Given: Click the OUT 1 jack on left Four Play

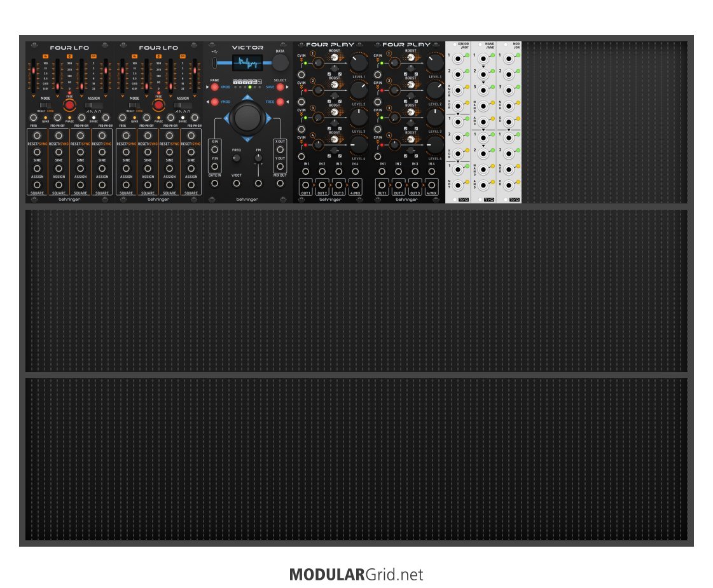Looking at the screenshot, I should 305,186.
